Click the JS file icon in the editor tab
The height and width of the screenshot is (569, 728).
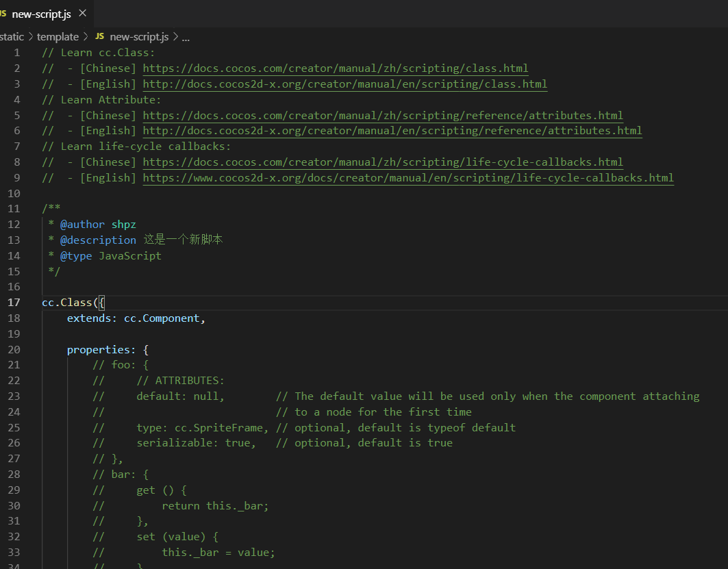(x=3, y=14)
